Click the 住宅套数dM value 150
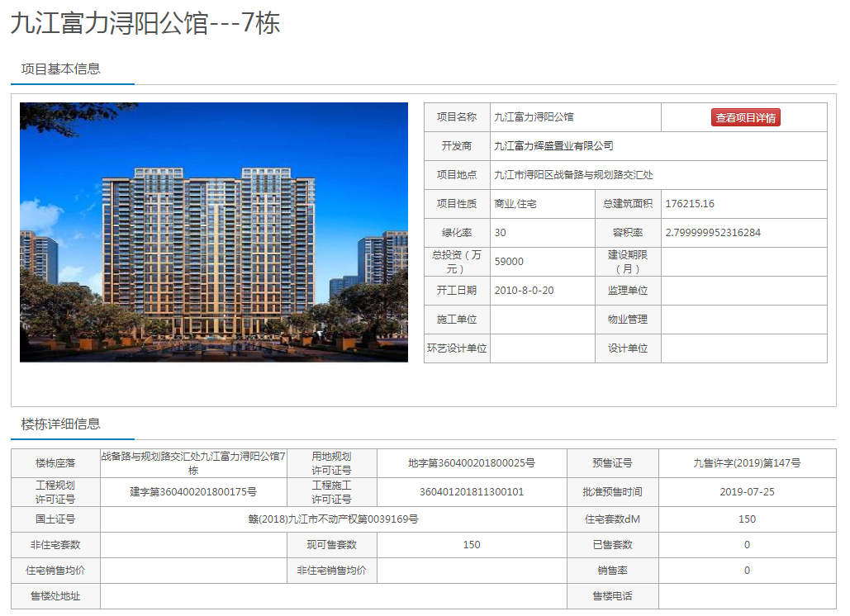Screen dimensions: 850x616 pos(747,519)
